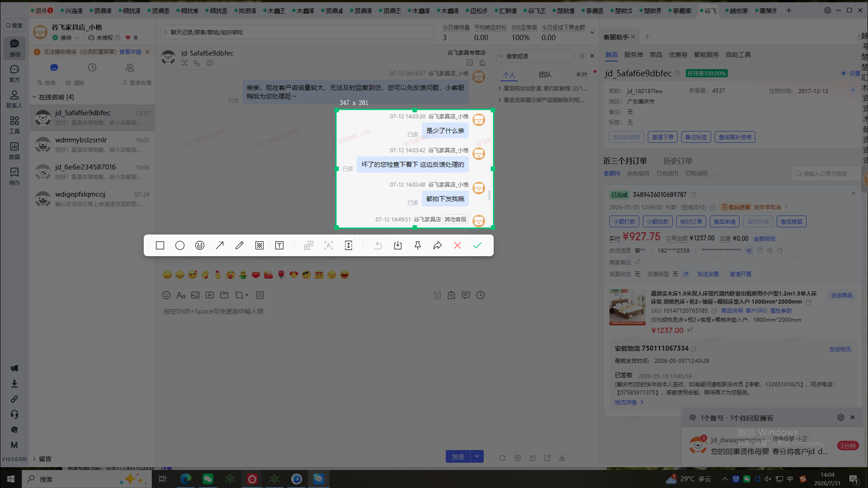Screen dimensions: 868x488
Task: Toggle the eye icon to reveal receiver info
Action: pos(770,250)
